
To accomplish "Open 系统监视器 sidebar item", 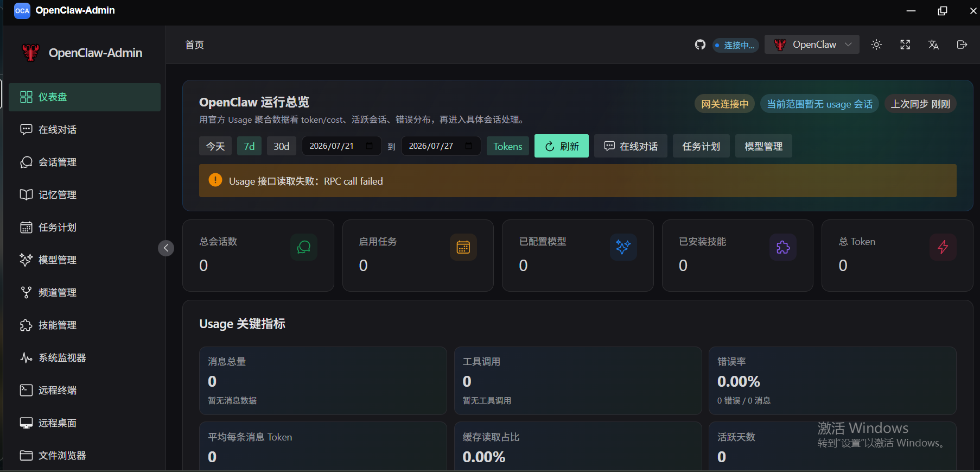I will coord(85,358).
